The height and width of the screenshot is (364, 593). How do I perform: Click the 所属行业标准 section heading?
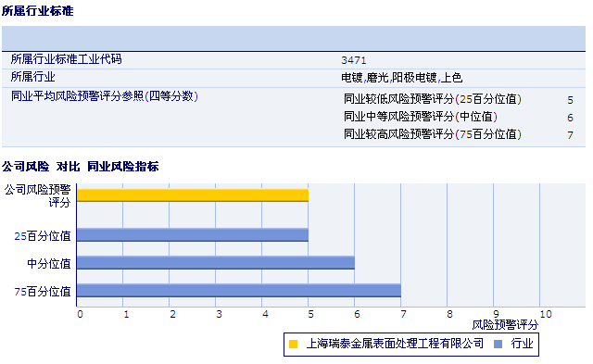pos(37,11)
